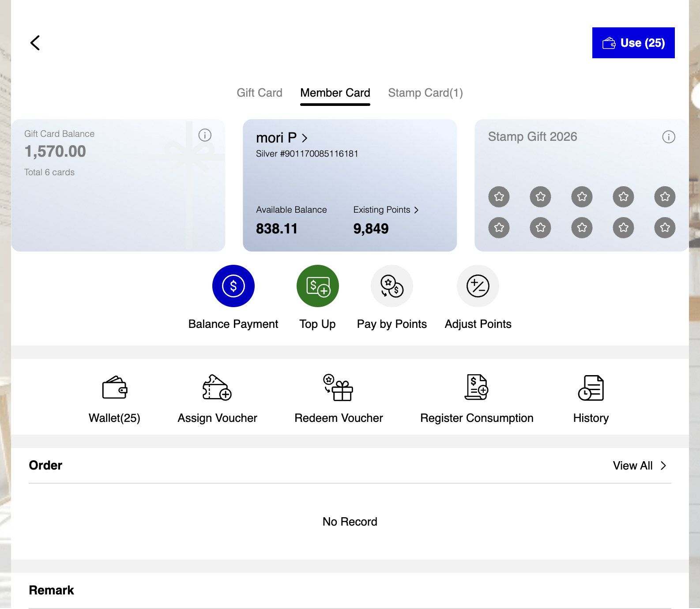Open the Register Consumption icon
Screen dimensions: 700x609
coord(477,387)
